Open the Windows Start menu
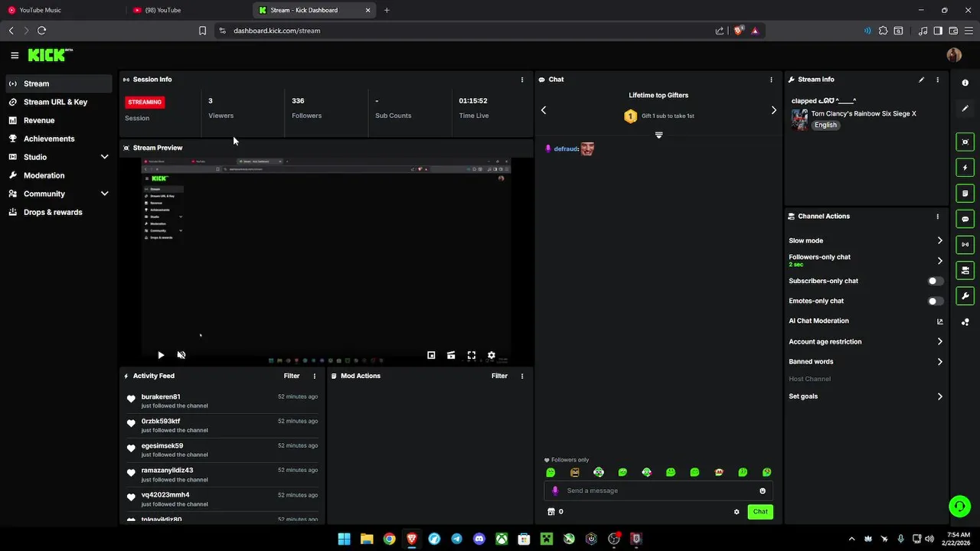Viewport: 980px width, 551px height. click(x=345, y=539)
